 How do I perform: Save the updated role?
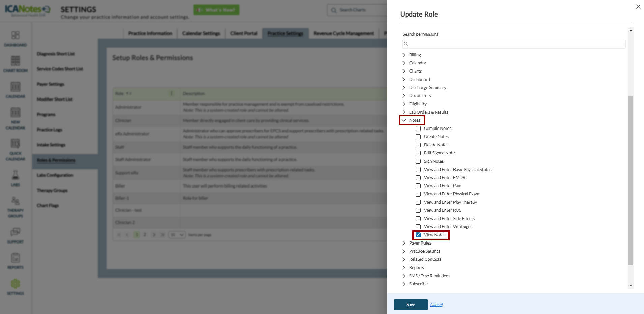[x=411, y=305]
